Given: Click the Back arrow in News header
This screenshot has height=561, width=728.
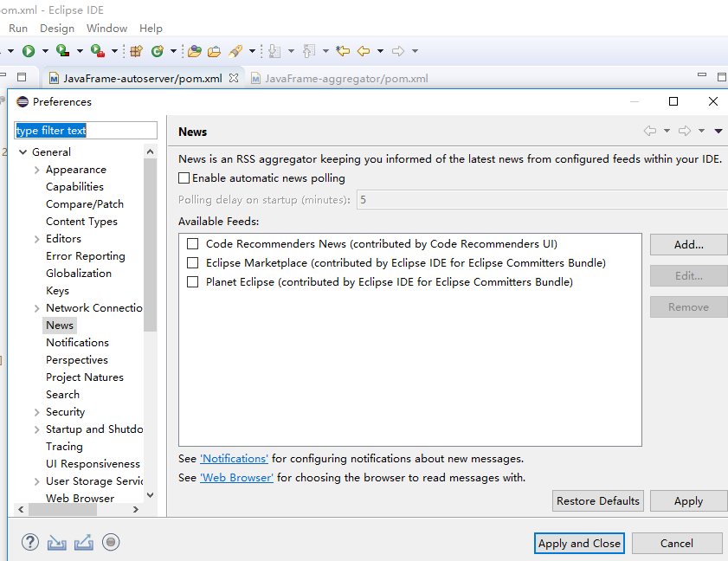Looking at the screenshot, I should (650, 131).
